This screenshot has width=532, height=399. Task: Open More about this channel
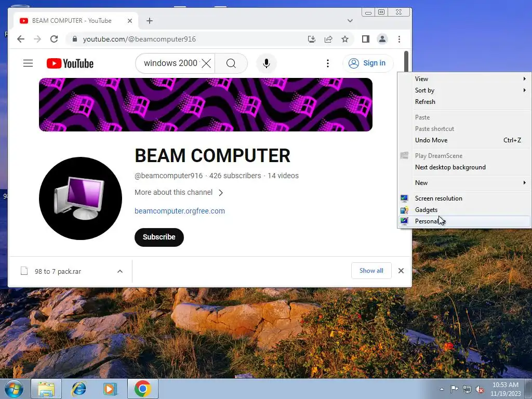click(179, 192)
